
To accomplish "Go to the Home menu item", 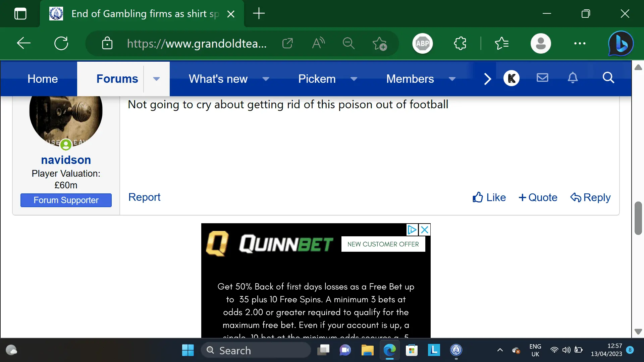I will tap(43, 79).
